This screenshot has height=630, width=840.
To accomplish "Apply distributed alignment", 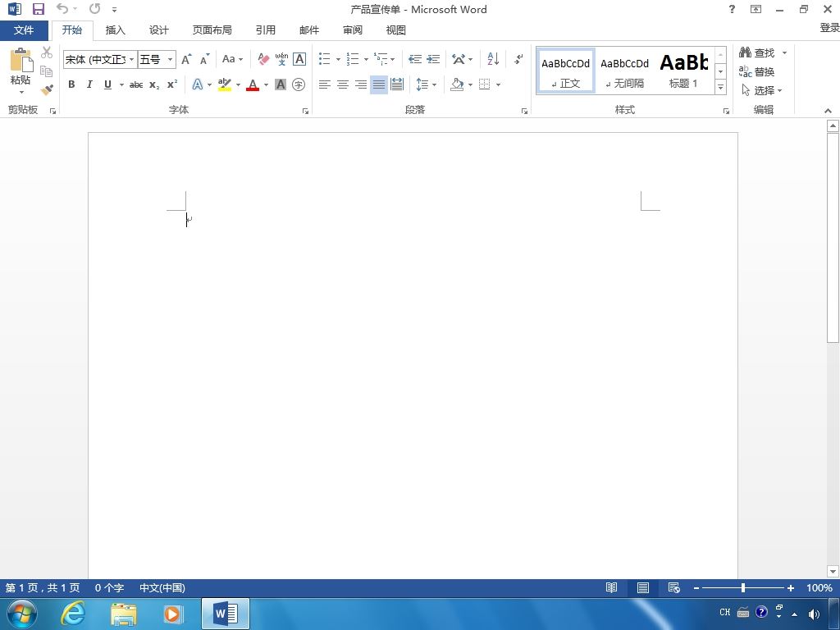I will pyautogui.click(x=397, y=84).
